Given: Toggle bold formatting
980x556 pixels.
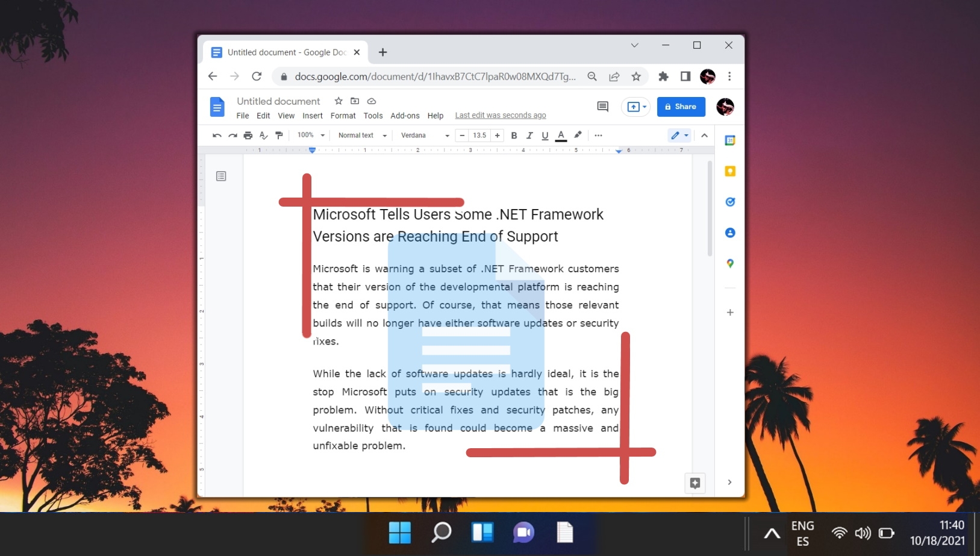Looking at the screenshot, I should 514,135.
